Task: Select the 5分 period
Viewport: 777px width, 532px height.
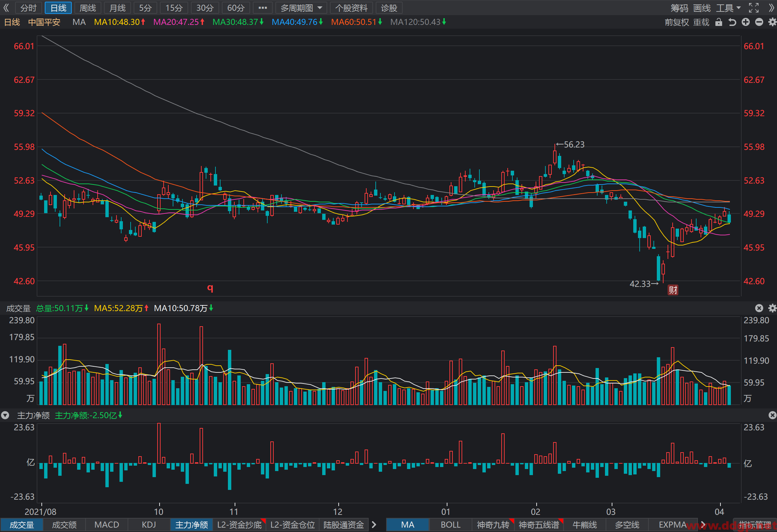Action: 145,8
